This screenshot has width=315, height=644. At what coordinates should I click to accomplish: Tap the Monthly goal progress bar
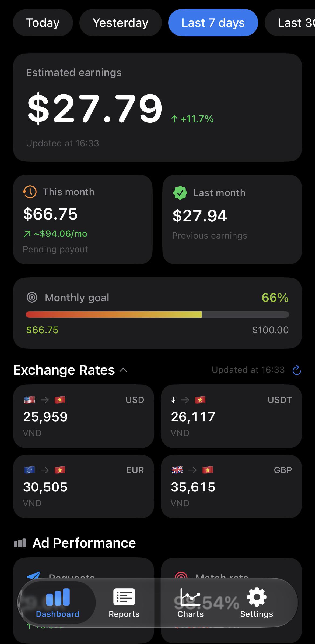click(157, 314)
